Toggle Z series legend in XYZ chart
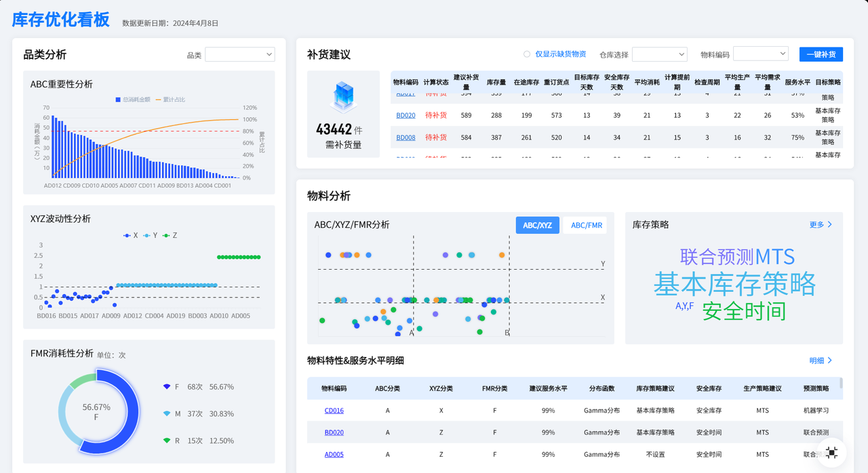868x473 pixels. point(170,235)
